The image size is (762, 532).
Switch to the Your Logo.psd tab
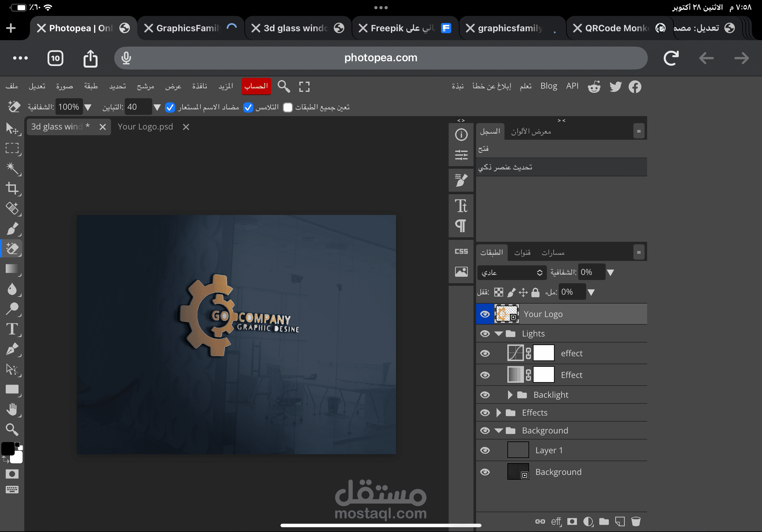(145, 126)
